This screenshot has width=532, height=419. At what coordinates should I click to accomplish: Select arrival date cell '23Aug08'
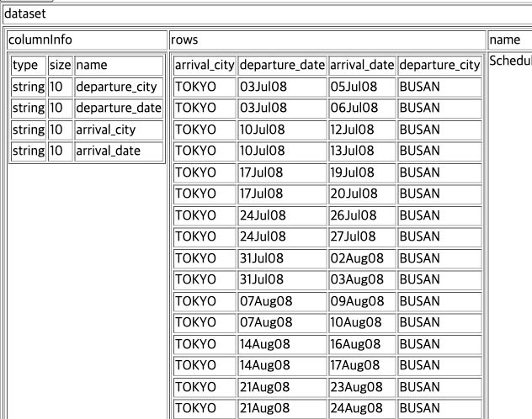click(362, 387)
